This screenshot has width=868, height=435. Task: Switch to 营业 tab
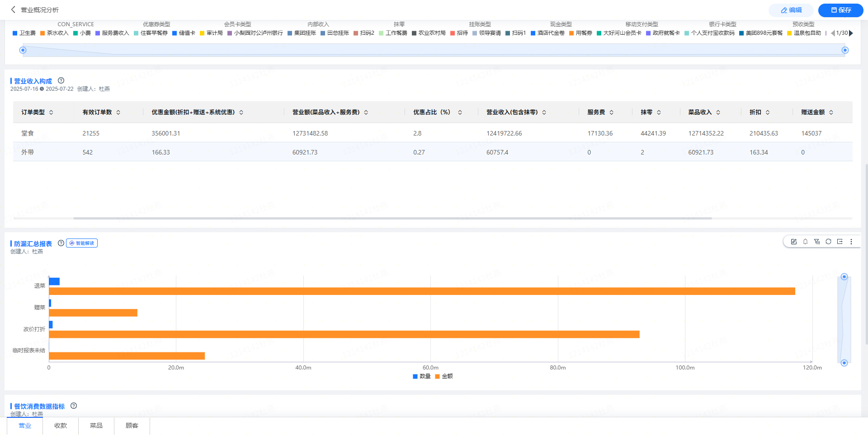[x=25, y=426]
